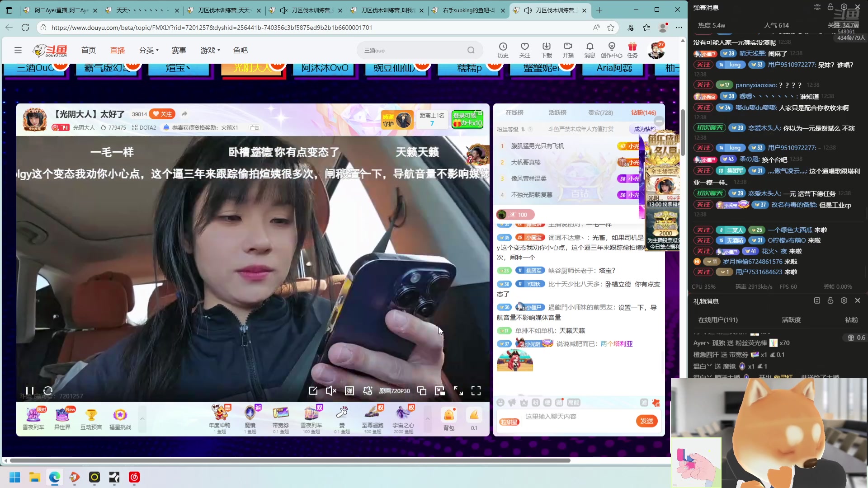Toggle the 弹 danmaku display in the player
This screenshot has width=868, height=488.
[x=349, y=391]
